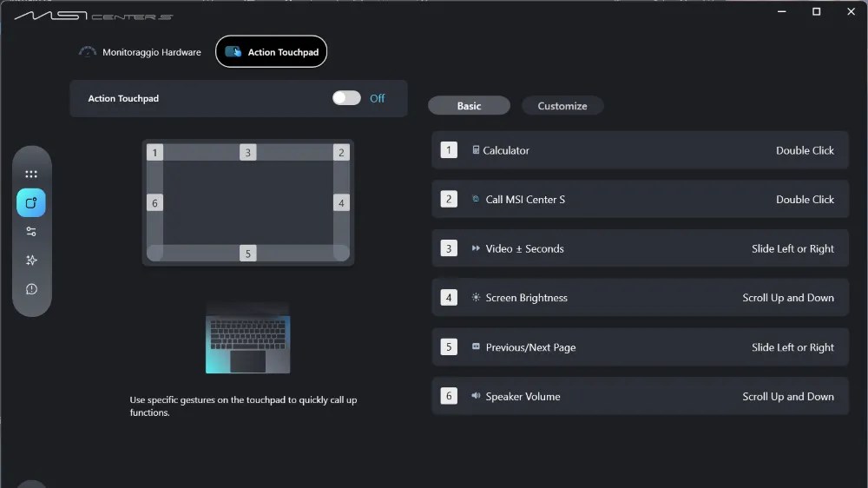Select zone 1 on touchpad diagram
868x488 pixels.
pyautogui.click(x=155, y=152)
